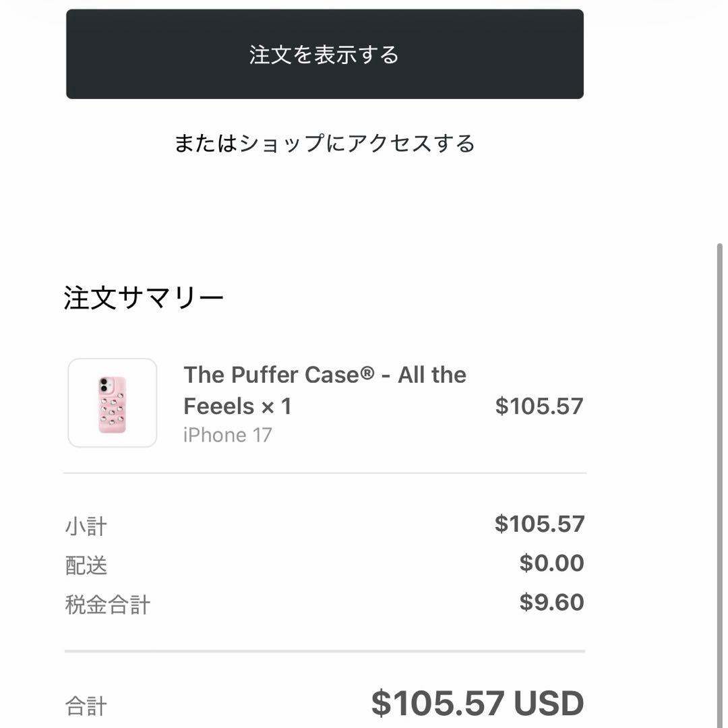Click the USD currency code in the total
The image size is (728, 728).
point(549,704)
